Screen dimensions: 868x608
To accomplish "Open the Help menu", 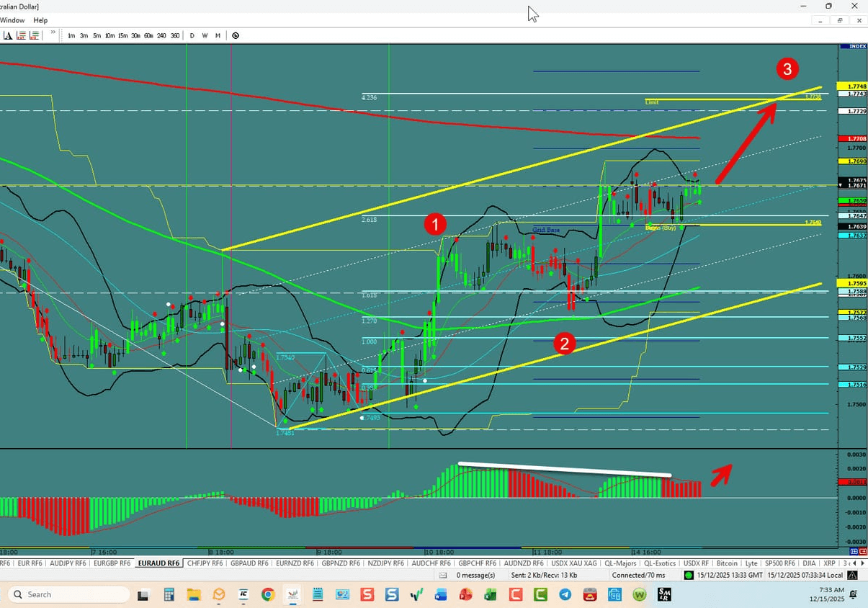I will pyautogui.click(x=40, y=20).
